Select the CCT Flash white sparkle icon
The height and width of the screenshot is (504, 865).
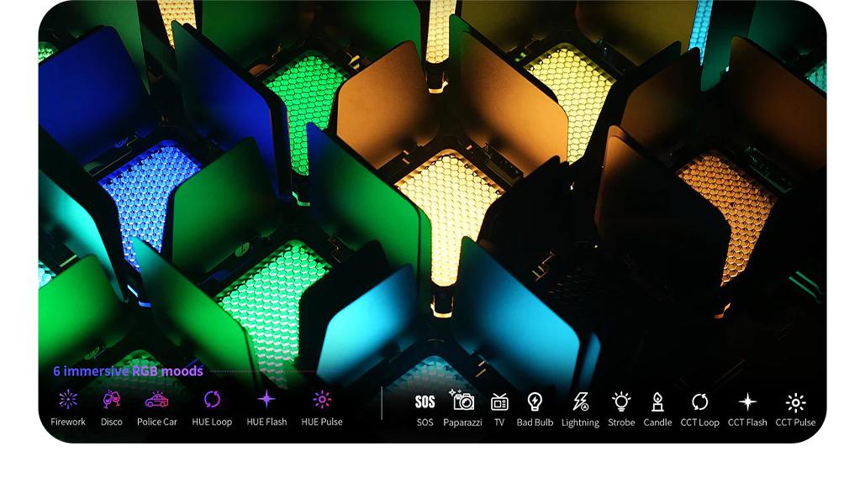[x=747, y=402]
